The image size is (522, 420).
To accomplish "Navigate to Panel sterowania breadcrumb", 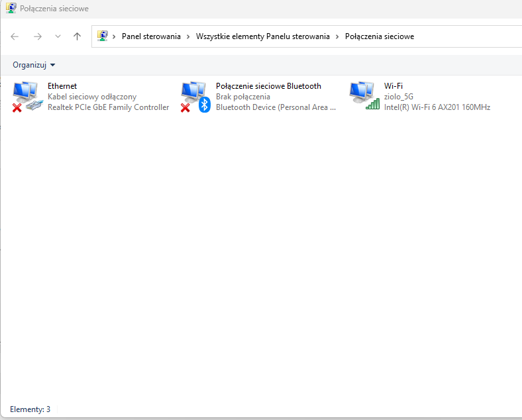I will tap(151, 36).
